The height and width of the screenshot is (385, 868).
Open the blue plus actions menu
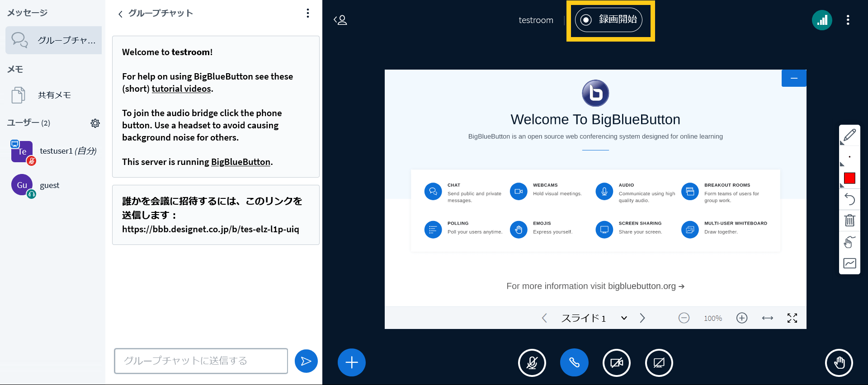tap(352, 362)
